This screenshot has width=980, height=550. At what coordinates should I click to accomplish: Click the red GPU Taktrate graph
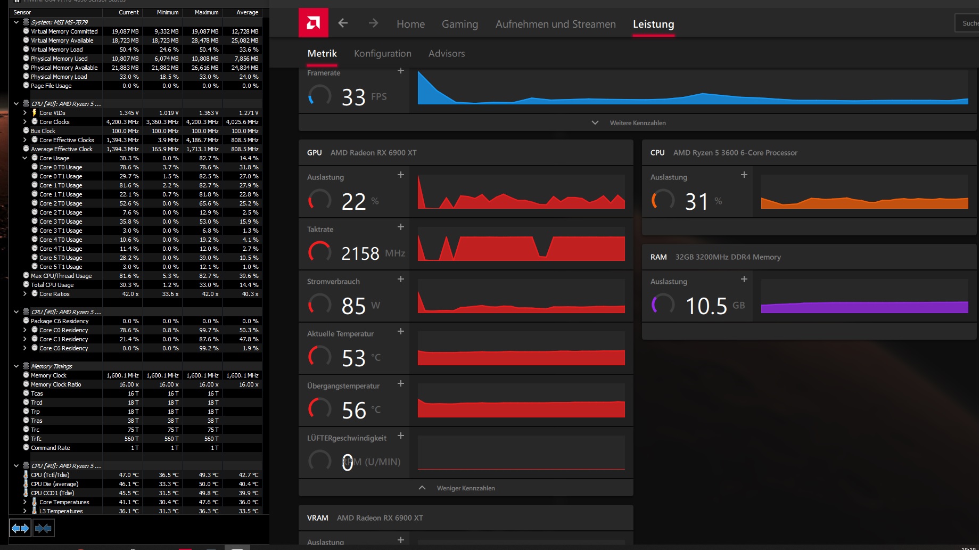tap(521, 244)
